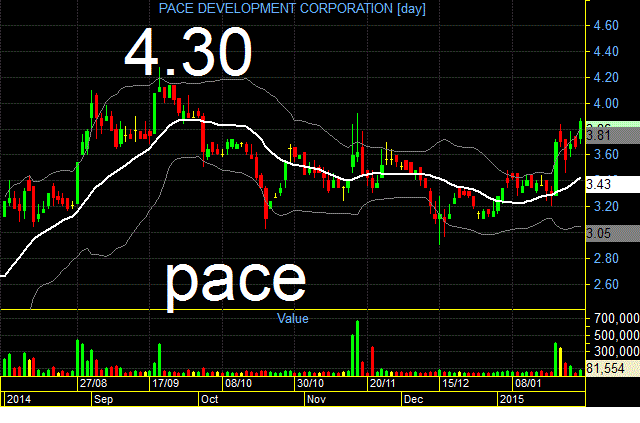This screenshot has height=423, width=640.
Task: Select the 08/01 date marker
Action: (528, 383)
